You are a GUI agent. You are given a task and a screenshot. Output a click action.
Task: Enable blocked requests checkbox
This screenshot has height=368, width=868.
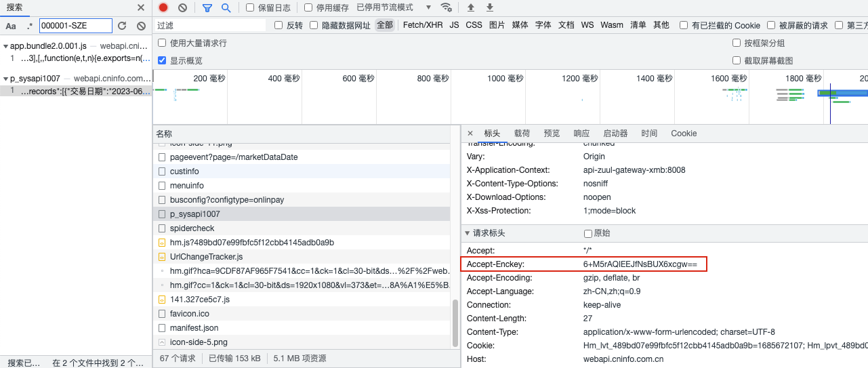click(x=771, y=25)
